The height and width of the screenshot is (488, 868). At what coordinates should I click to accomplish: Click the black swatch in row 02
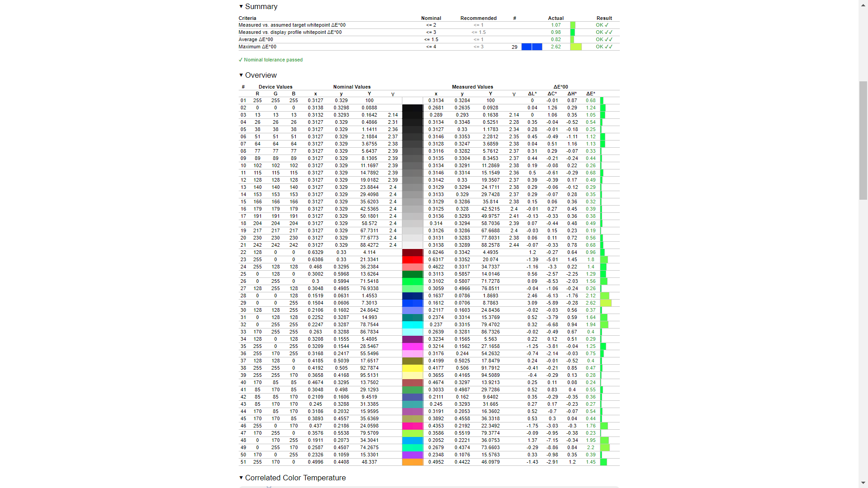tap(412, 108)
